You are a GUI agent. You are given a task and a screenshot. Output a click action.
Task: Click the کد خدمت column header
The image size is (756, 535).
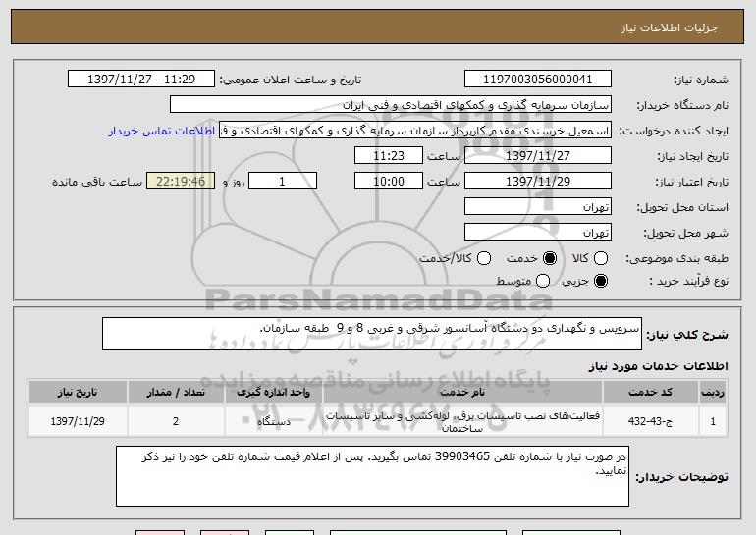point(650,393)
